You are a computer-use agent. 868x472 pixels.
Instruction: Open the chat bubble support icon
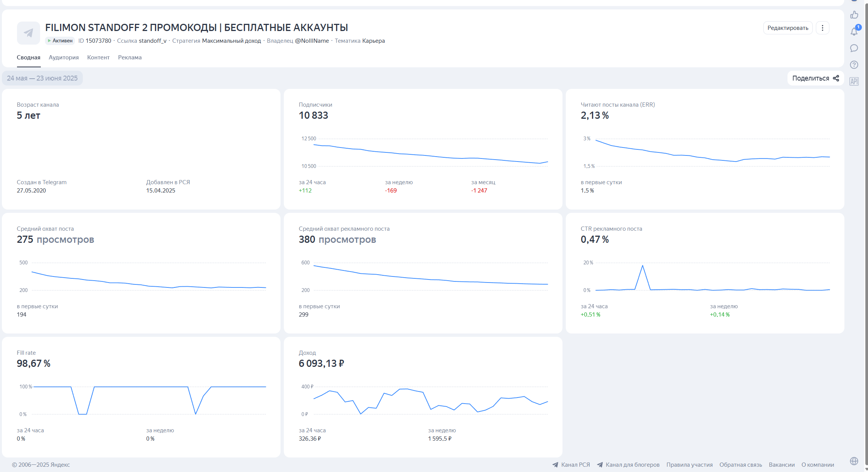click(x=854, y=48)
